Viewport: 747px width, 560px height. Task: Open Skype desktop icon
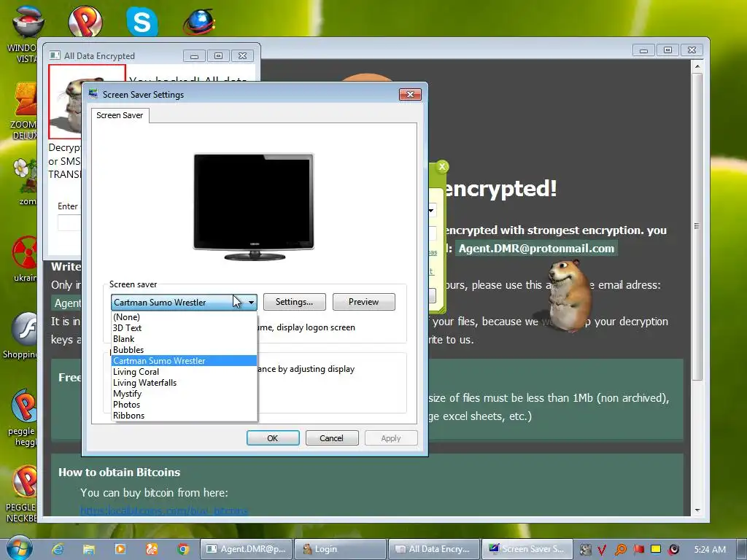(x=142, y=22)
